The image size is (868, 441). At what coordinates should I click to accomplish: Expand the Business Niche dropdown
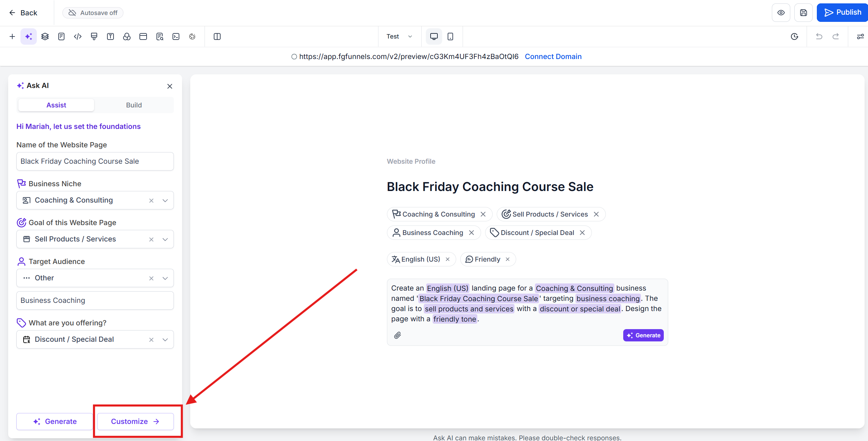click(x=165, y=201)
